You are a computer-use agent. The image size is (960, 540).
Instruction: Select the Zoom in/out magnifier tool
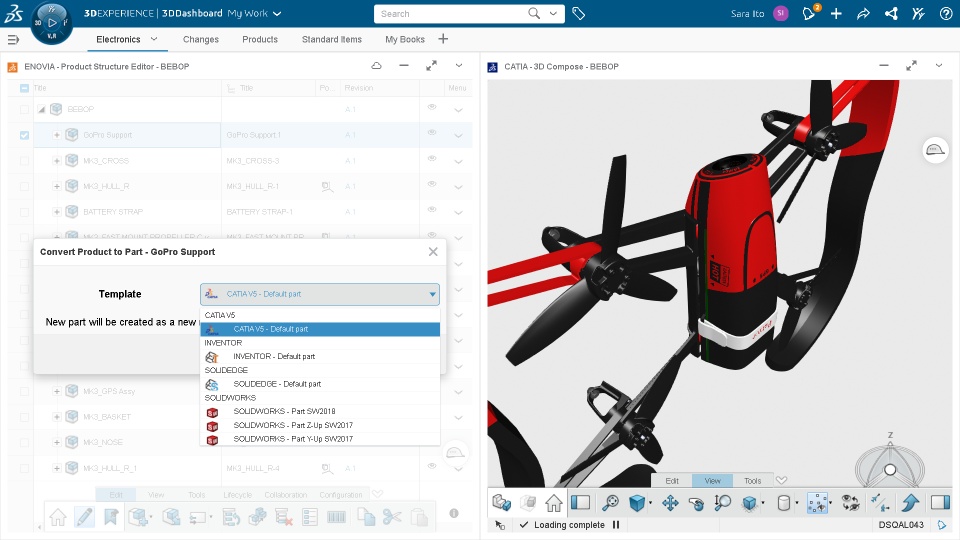click(722, 503)
